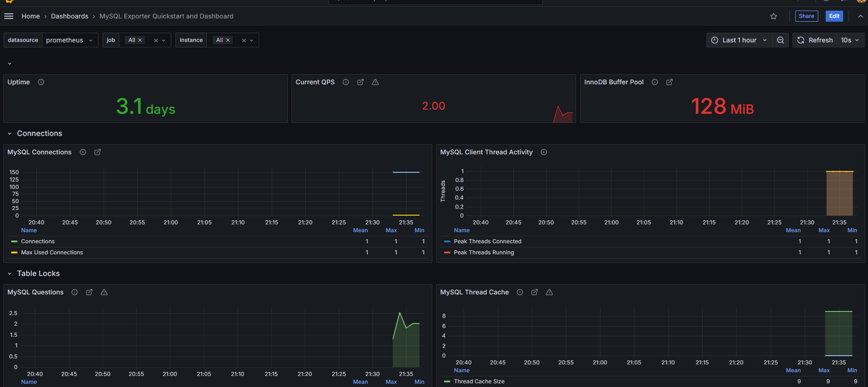Viewport: 868px width, 387px height.
Task: Open color picker for Max Used Connections swatch
Action: tap(14, 252)
